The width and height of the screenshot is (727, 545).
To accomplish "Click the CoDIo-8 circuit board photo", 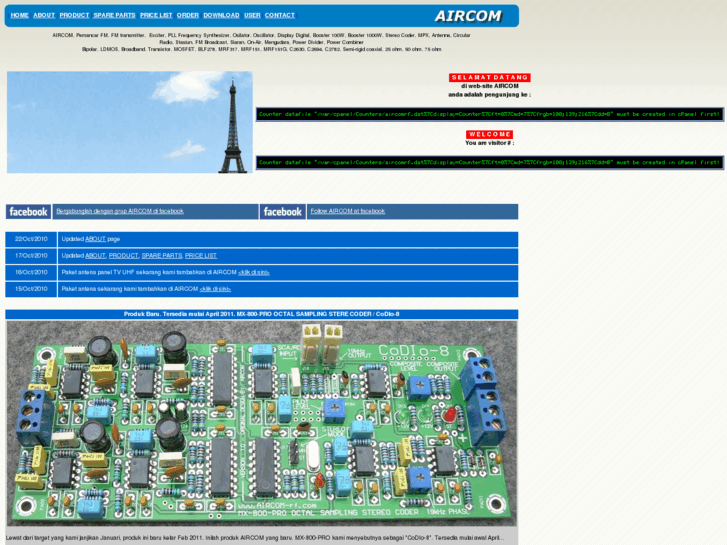I will point(261,423).
